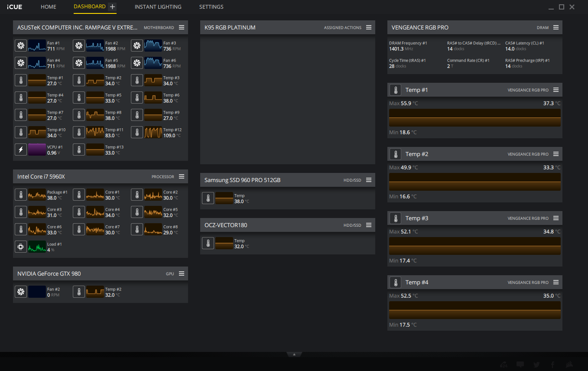The height and width of the screenshot is (371, 588).
Task: Add a new dashboard with the plus button
Action: [113, 7]
